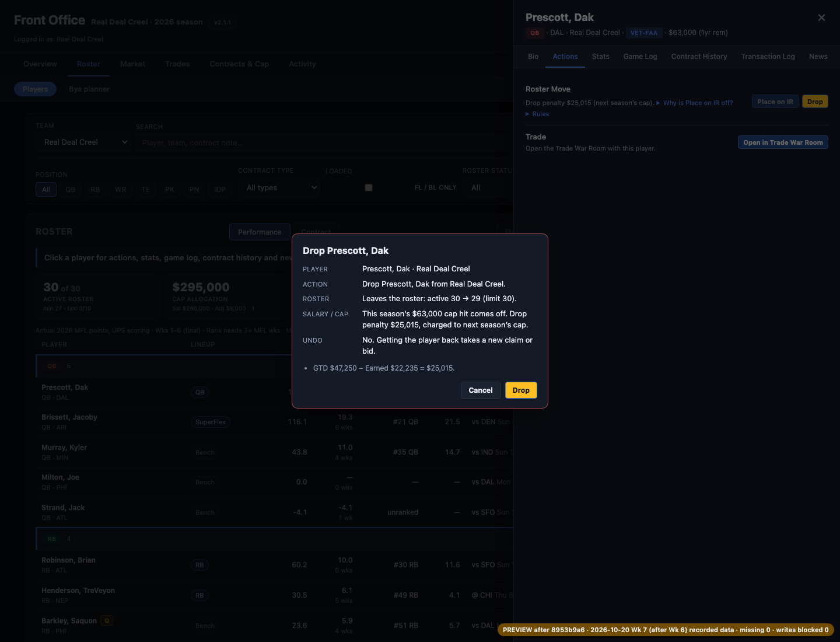
Task: Open the Roster Status 'All' dropdown
Action: 488,188
